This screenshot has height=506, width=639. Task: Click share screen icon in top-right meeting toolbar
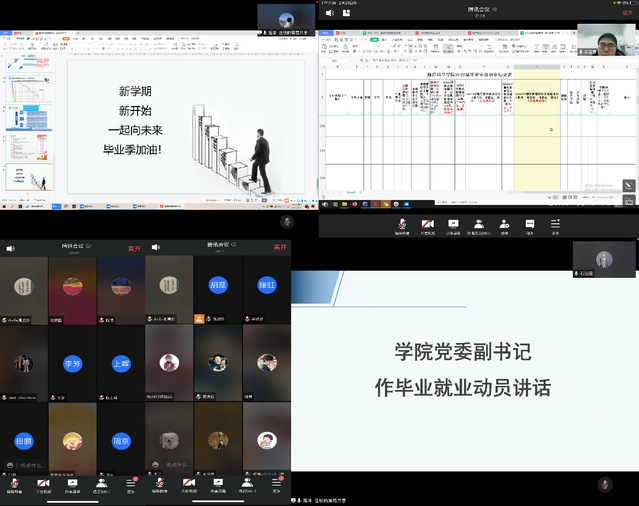(x=453, y=223)
